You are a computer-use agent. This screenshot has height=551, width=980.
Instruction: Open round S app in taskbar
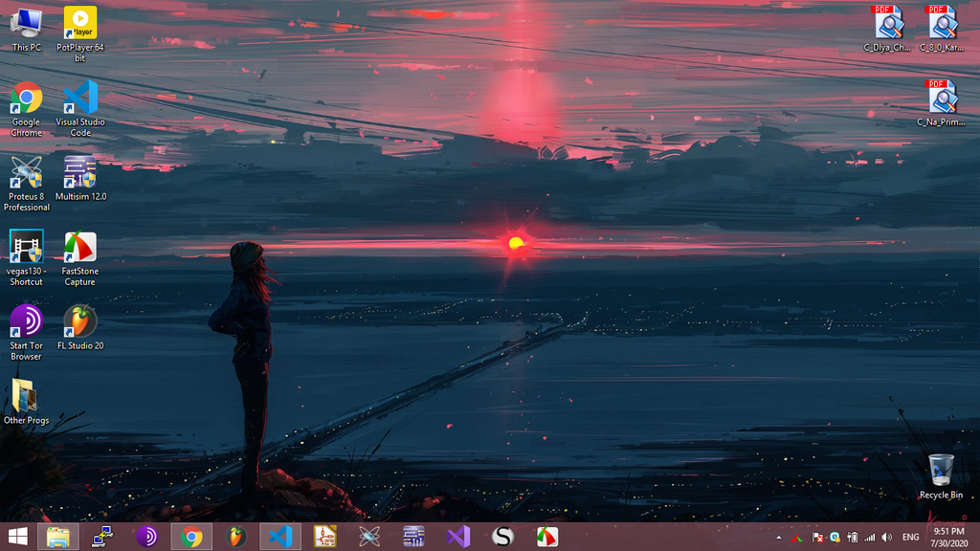(x=502, y=537)
